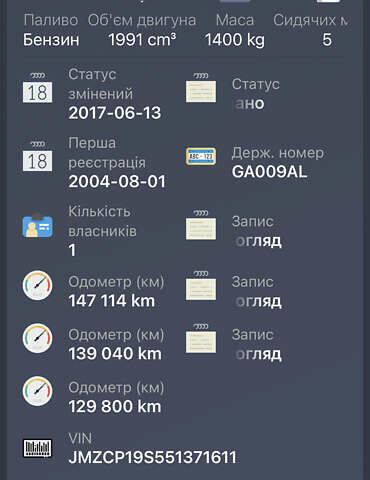Screen dimensions: 370x480
Task: Click the VIN barcode icon
Action: 37,448
